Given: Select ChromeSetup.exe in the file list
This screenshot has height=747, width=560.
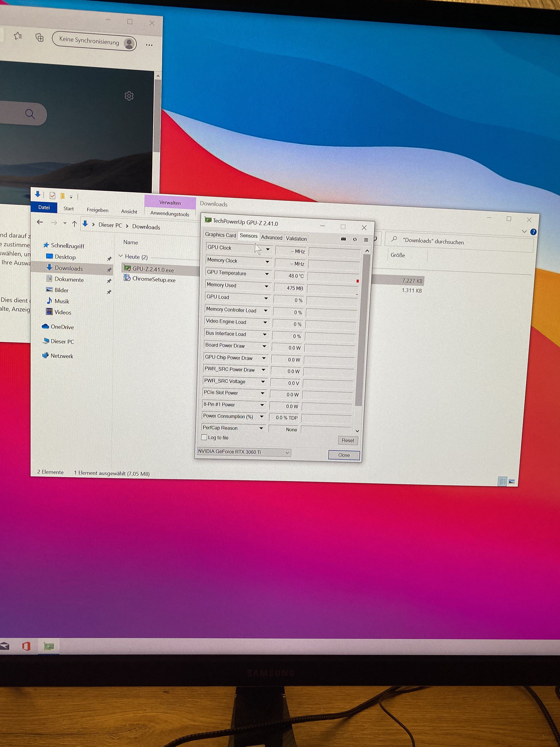Looking at the screenshot, I should click(x=154, y=280).
